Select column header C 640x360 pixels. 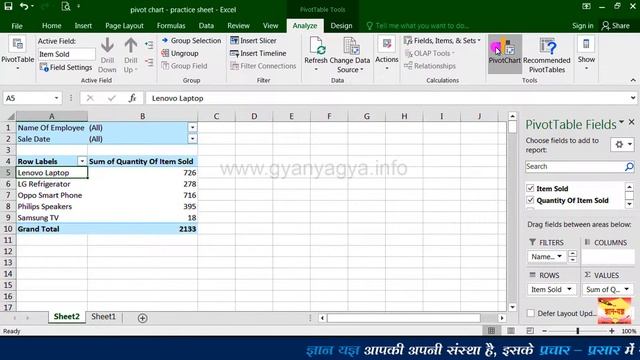216,116
